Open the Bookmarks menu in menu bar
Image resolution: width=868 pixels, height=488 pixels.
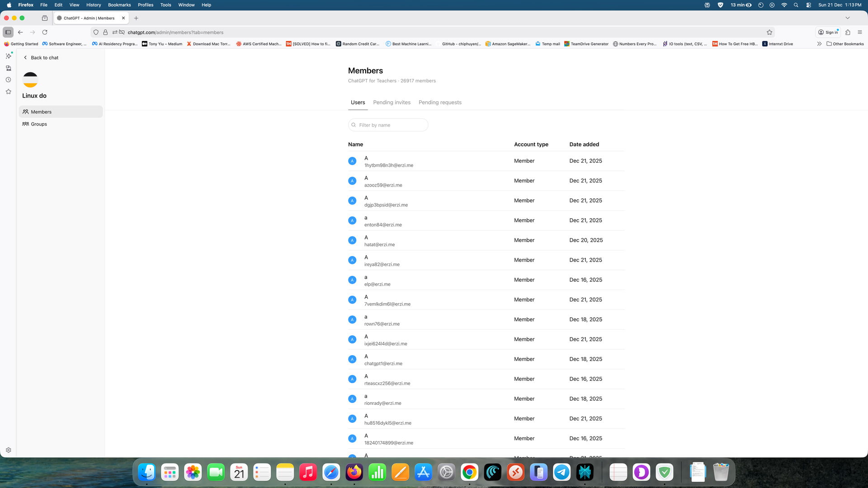click(119, 5)
